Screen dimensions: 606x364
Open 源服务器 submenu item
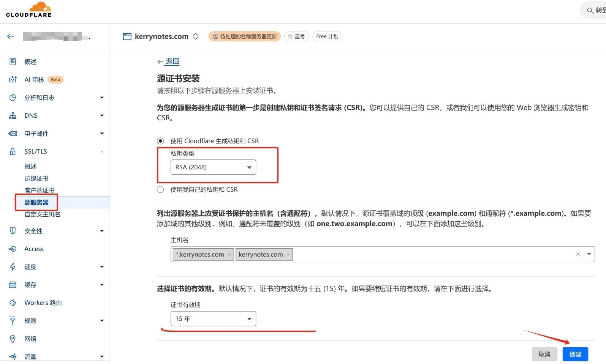(x=36, y=202)
